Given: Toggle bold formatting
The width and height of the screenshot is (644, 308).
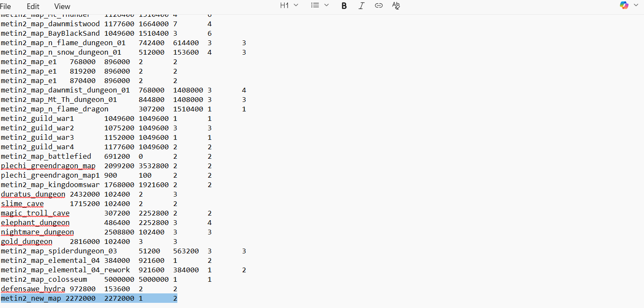Looking at the screenshot, I should tap(344, 6).
